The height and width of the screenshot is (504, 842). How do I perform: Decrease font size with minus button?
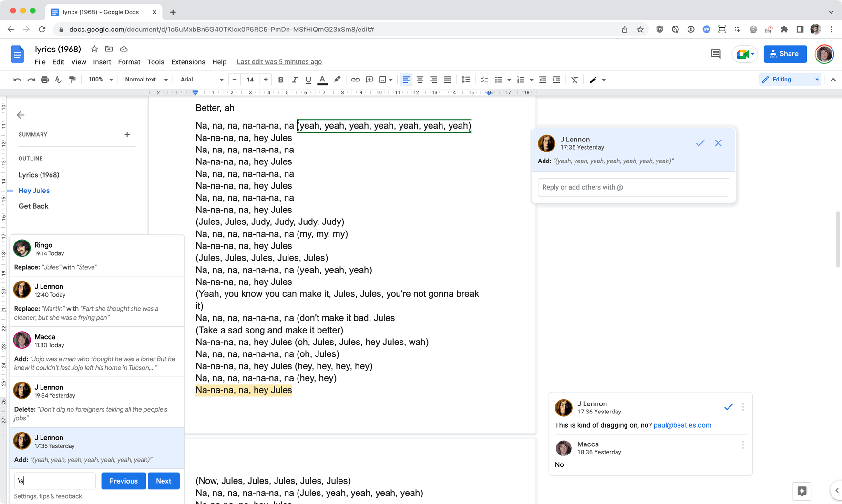pos(235,80)
